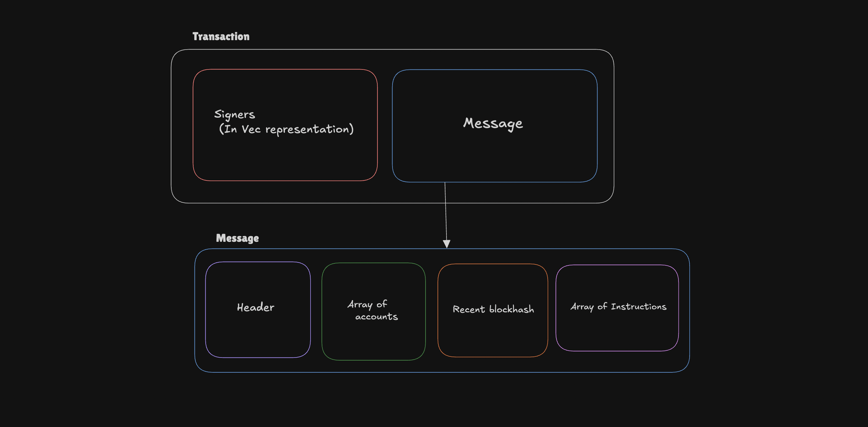
Task: Click the arrowhead pointing at the lower Message container
Action: (446, 244)
